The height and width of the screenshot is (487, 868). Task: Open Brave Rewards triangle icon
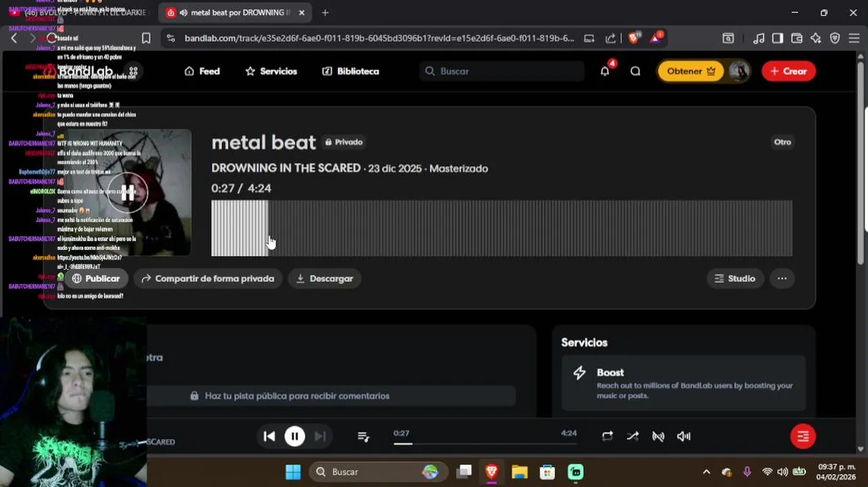click(x=656, y=38)
